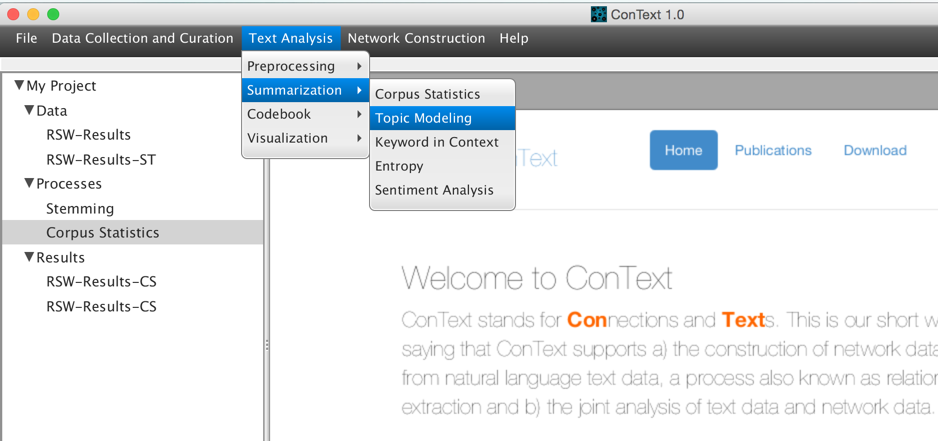The height and width of the screenshot is (441, 938).
Task: Open the Download link
Action: (875, 150)
